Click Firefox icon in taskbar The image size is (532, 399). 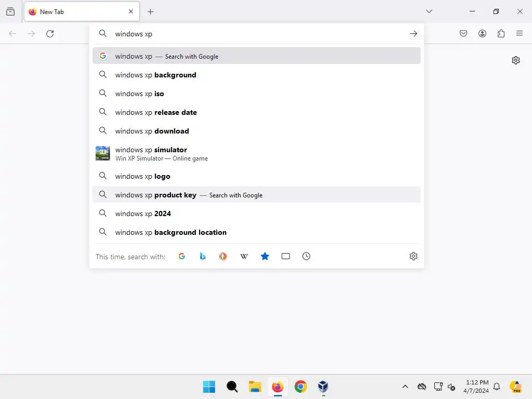coord(277,387)
